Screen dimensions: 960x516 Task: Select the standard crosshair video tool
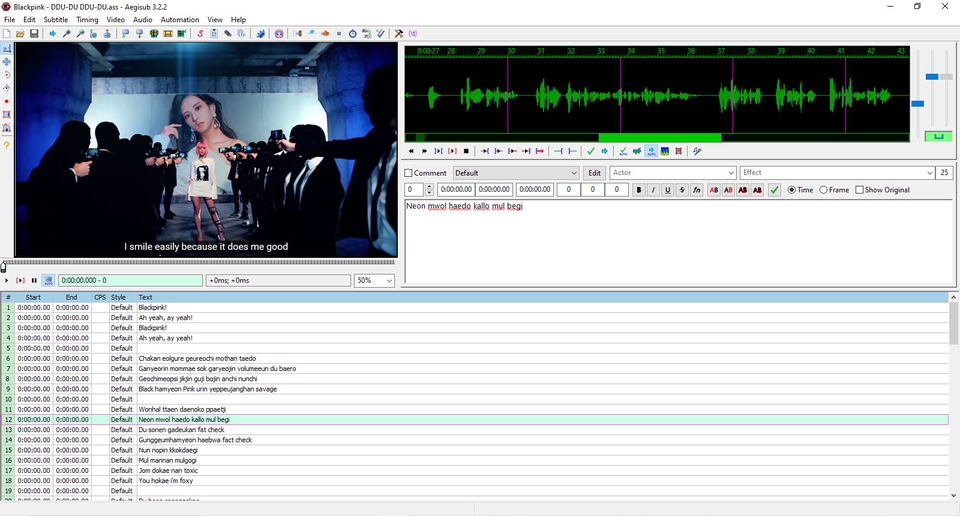pyautogui.click(x=7, y=48)
